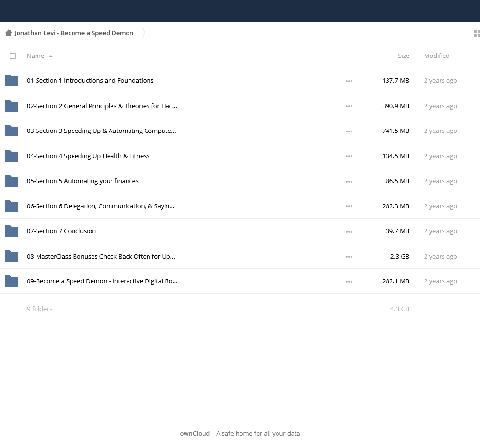The image size is (480, 448).
Task: Tick the select-all checkbox in header
Action: tap(13, 56)
